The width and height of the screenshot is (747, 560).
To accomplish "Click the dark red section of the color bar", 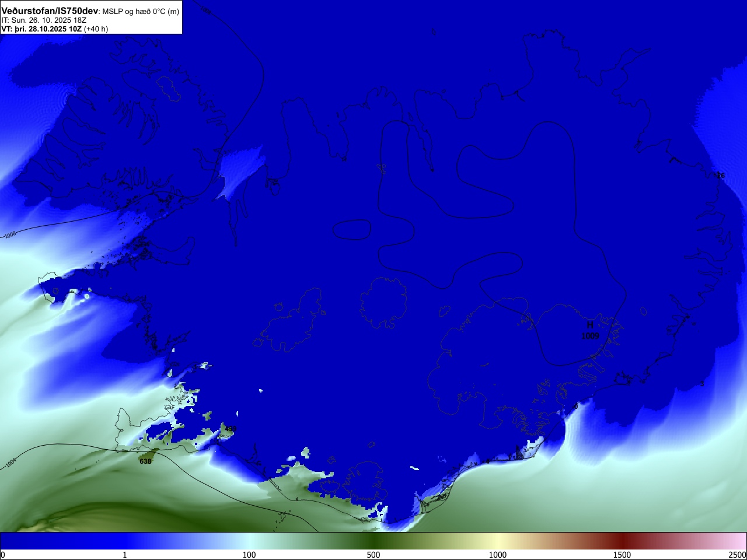I will [622, 541].
